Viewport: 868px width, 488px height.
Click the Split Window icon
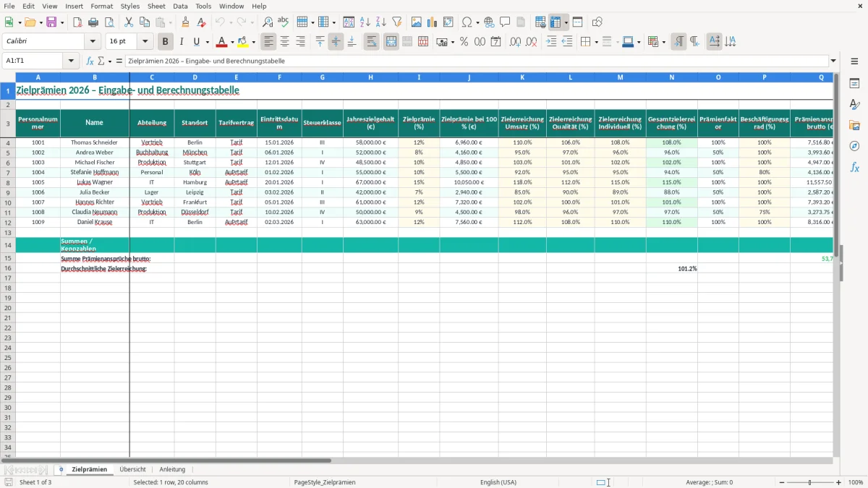(577, 22)
